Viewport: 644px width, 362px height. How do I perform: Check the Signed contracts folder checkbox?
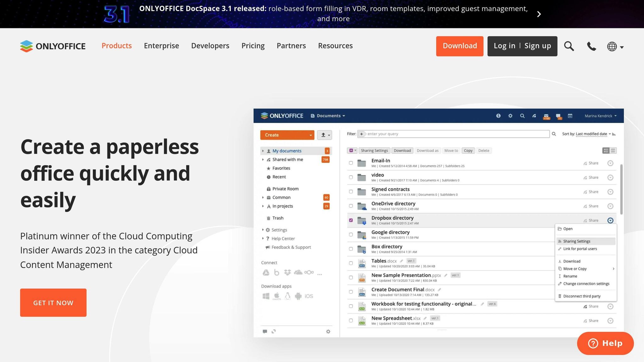(x=351, y=192)
